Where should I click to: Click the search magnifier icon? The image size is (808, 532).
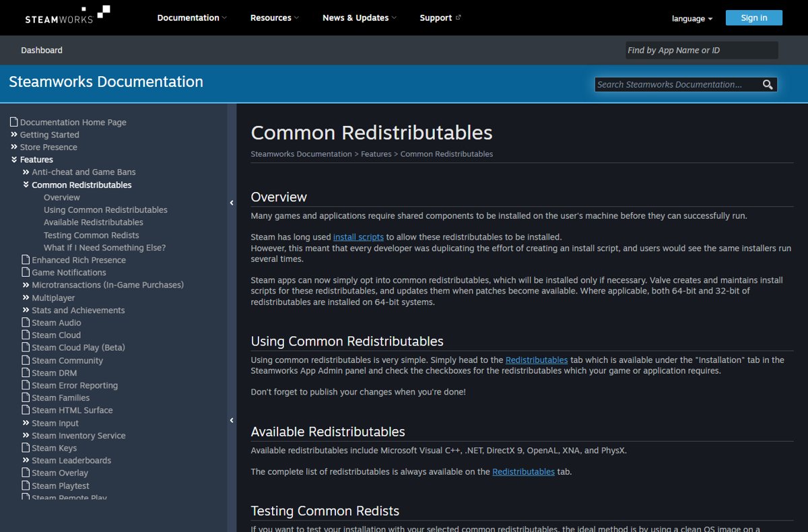768,84
